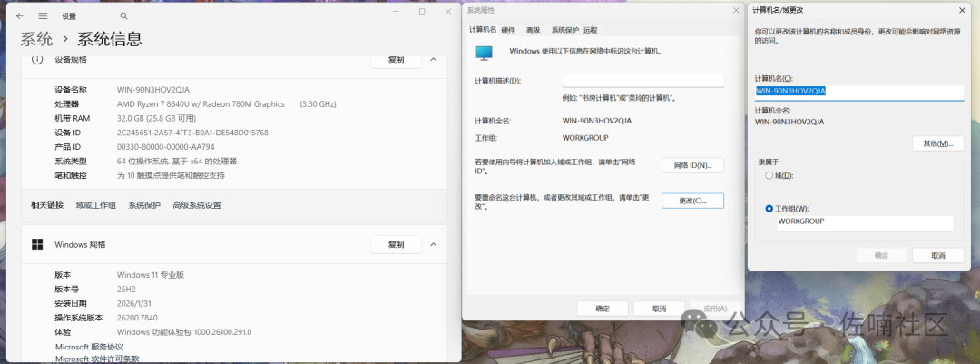Click the 32.0 GB RAM value
The height and width of the screenshot is (364, 980).
tap(156, 118)
